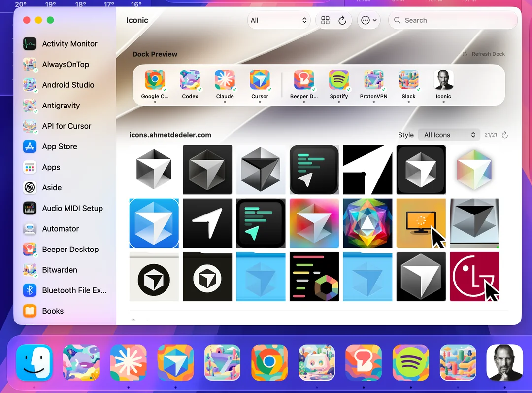Select white circle cube on dark folder
The image size is (532, 393).
207,277
